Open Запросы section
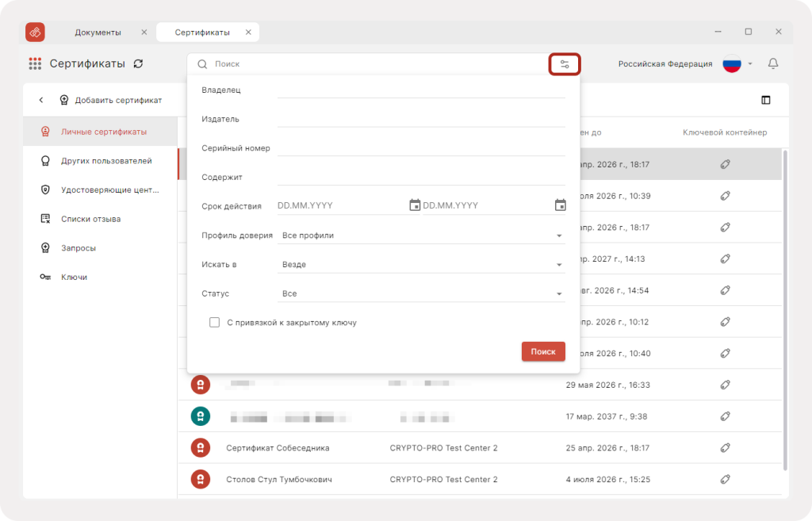Viewport: 812px width, 521px height. pos(101,247)
